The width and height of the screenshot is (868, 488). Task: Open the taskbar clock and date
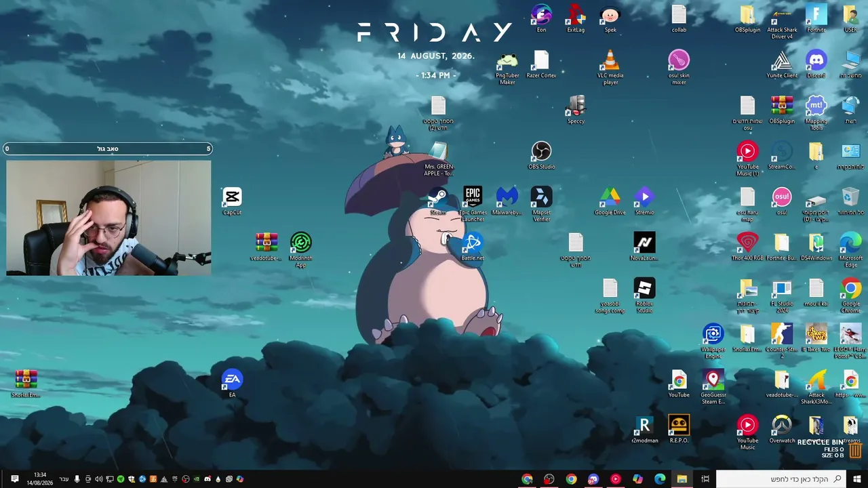point(40,479)
